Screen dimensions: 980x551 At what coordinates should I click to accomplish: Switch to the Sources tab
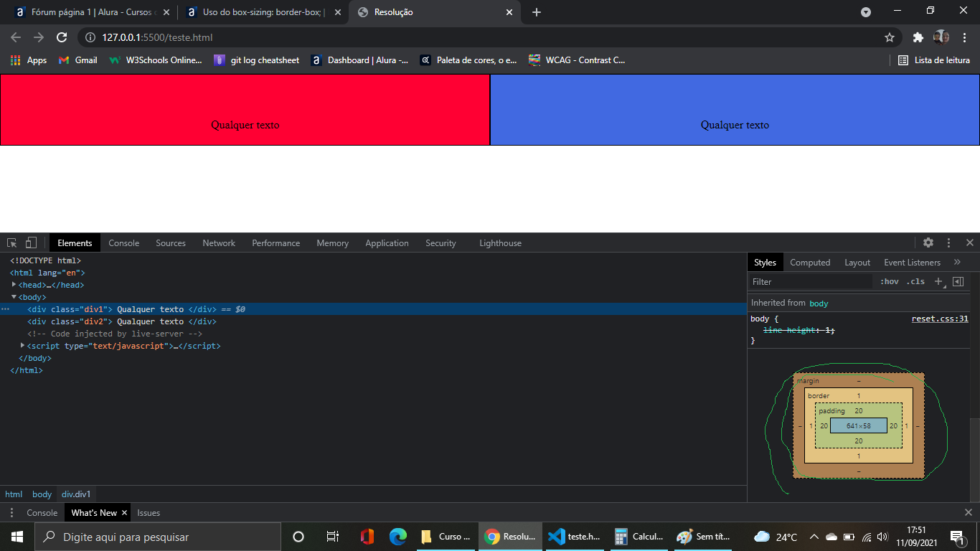(x=171, y=242)
